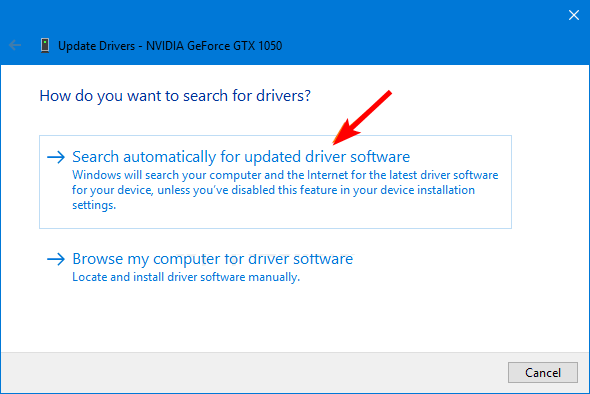
Task: Click the heading How do you want to search for drivers?
Action: (175, 96)
